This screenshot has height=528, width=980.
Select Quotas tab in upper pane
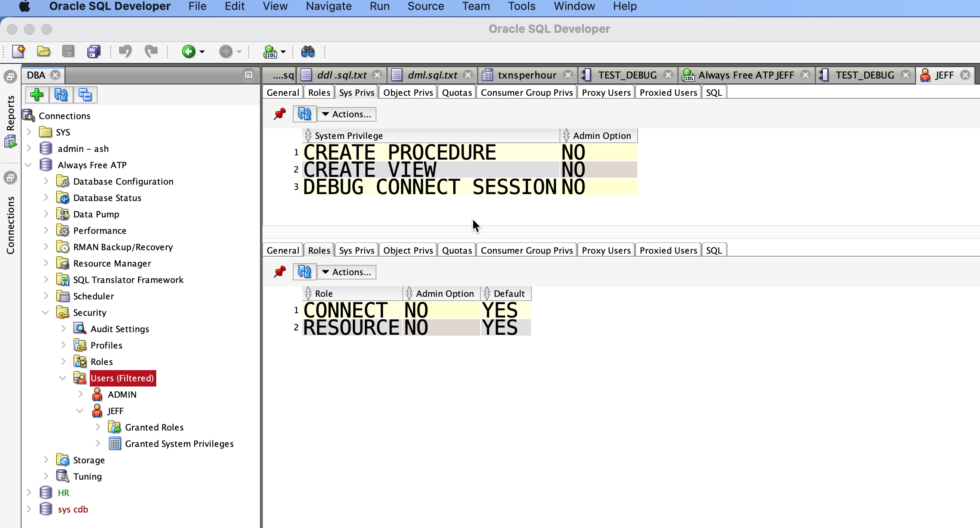pos(457,93)
